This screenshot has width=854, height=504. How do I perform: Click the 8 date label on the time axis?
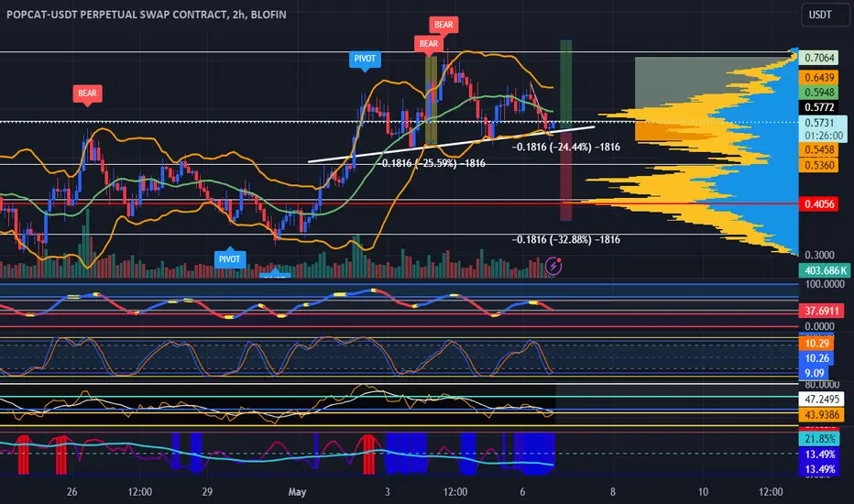point(613,492)
